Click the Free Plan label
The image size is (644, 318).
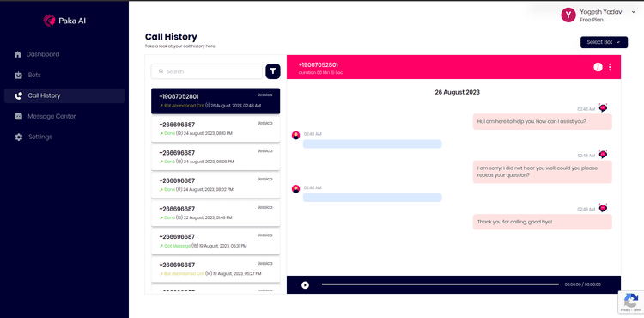[592, 20]
